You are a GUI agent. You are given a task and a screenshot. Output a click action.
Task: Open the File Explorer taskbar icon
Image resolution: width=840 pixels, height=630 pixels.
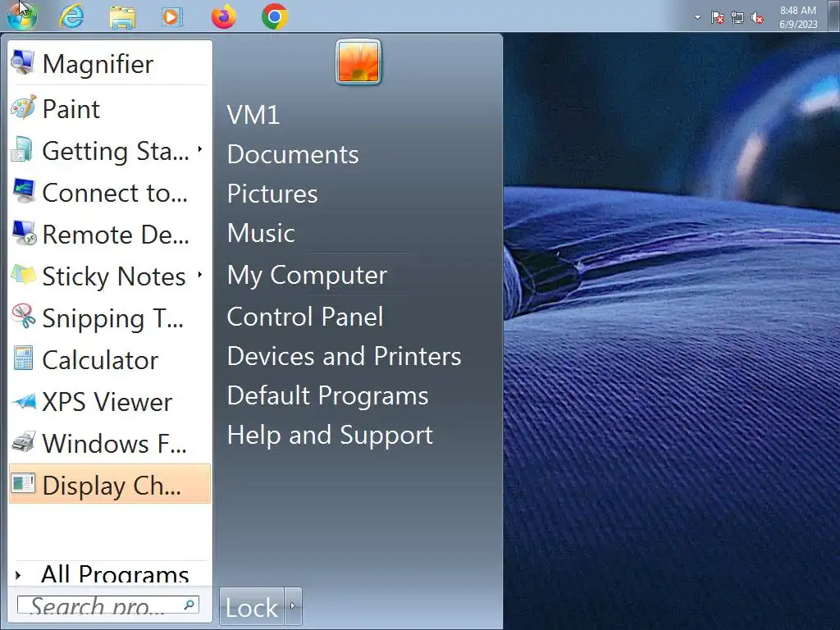[122, 16]
